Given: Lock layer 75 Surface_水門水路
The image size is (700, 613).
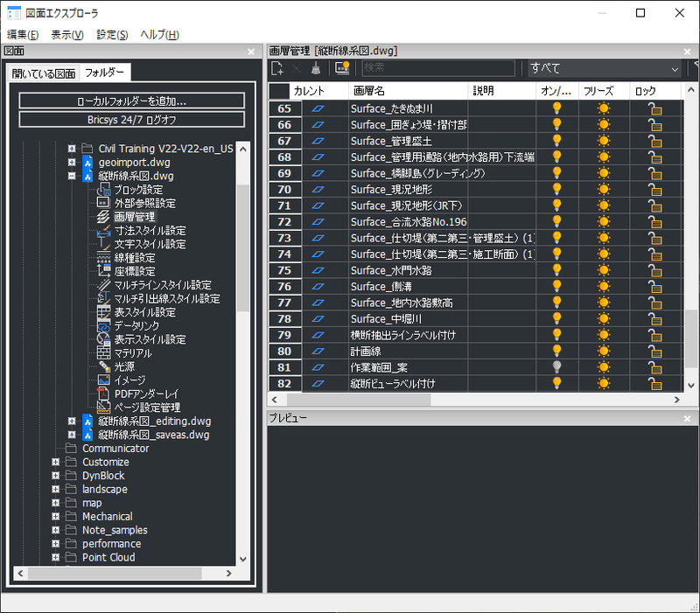Looking at the screenshot, I should [654, 270].
